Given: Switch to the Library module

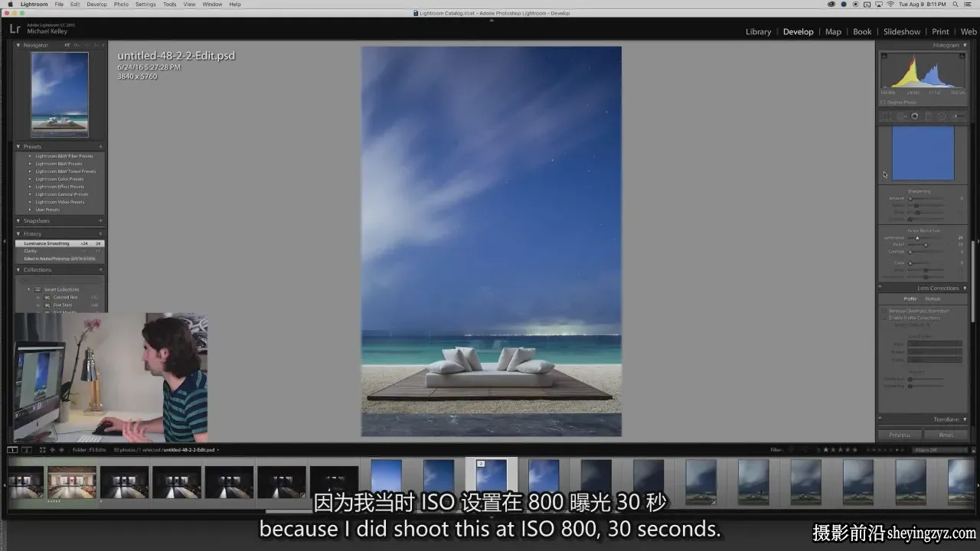Looking at the screenshot, I should (758, 32).
